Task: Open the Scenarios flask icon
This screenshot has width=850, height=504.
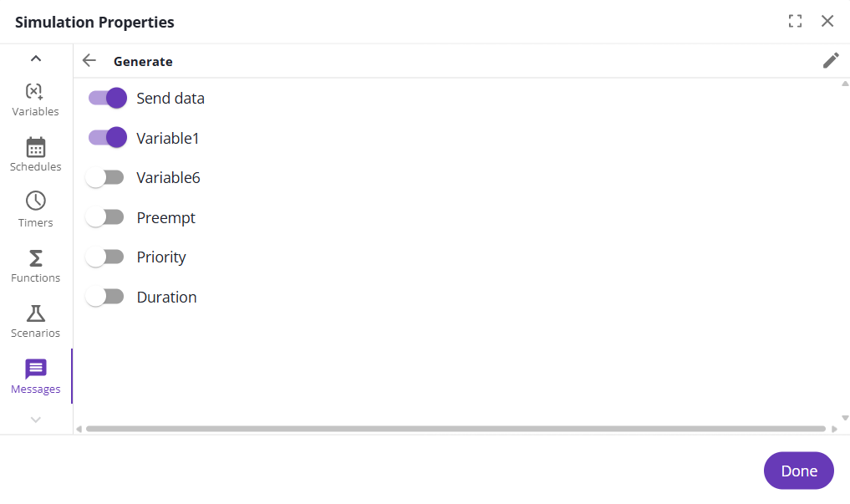Action: 35,313
